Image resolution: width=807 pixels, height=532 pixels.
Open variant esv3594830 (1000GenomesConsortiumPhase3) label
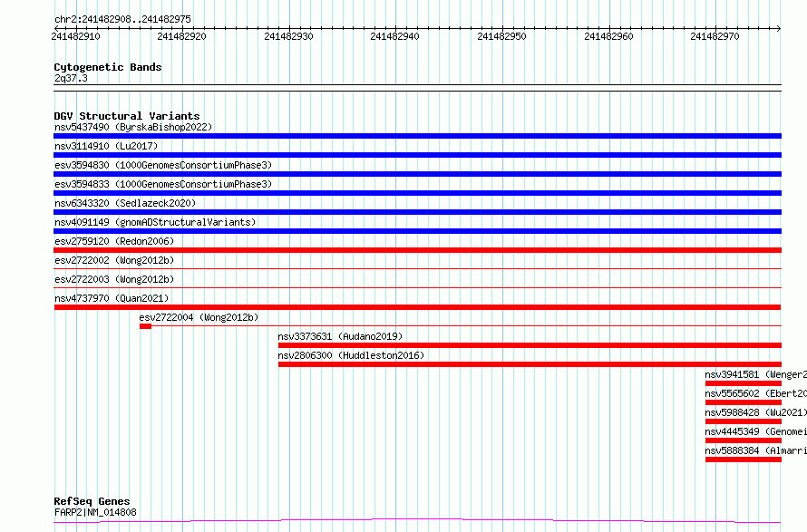163,165
